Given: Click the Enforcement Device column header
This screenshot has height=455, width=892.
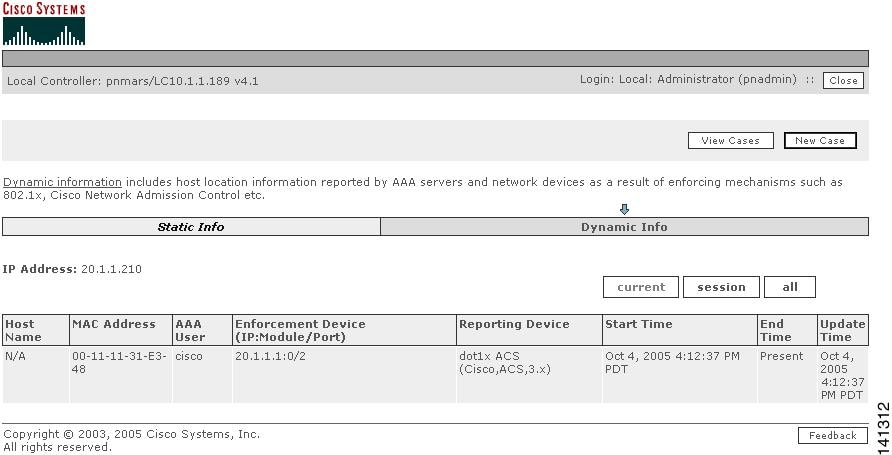Looking at the screenshot, I should [x=300, y=330].
